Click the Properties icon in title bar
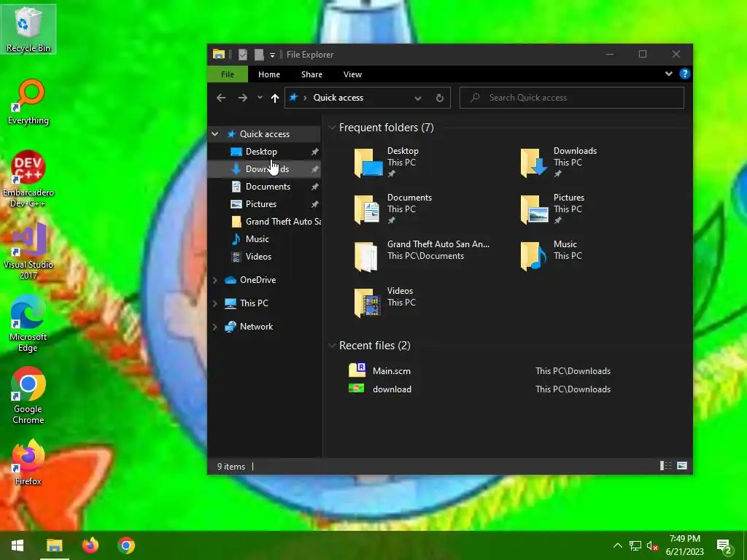 click(x=243, y=55)
